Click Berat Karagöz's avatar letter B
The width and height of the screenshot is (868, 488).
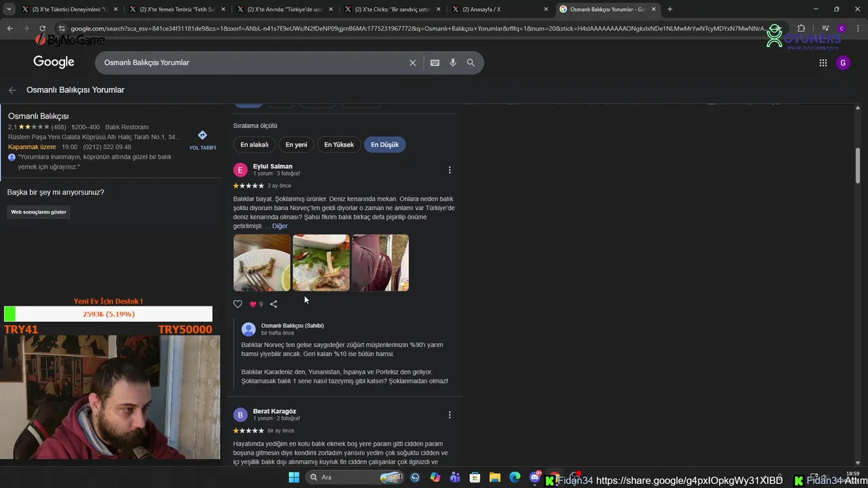tap(240, 415)
